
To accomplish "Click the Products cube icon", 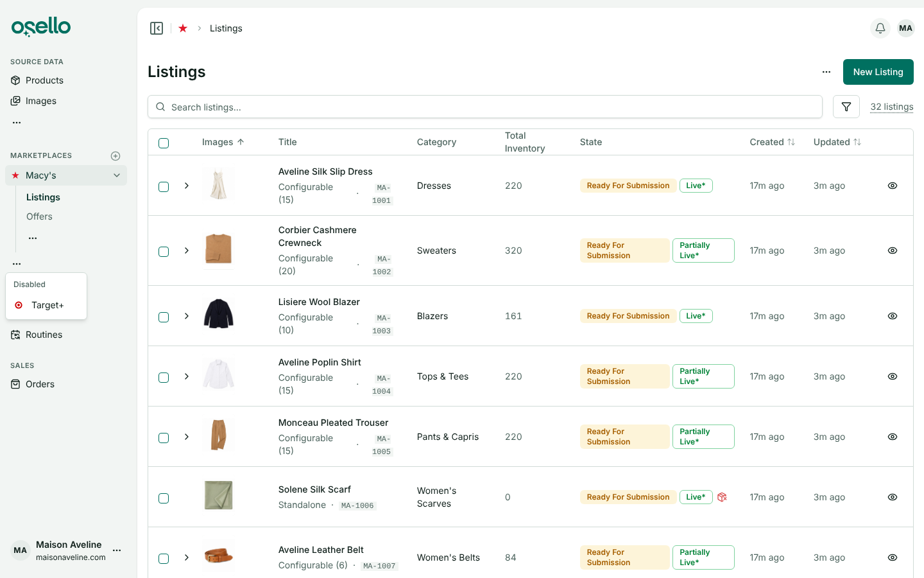I will click(15, 80).
